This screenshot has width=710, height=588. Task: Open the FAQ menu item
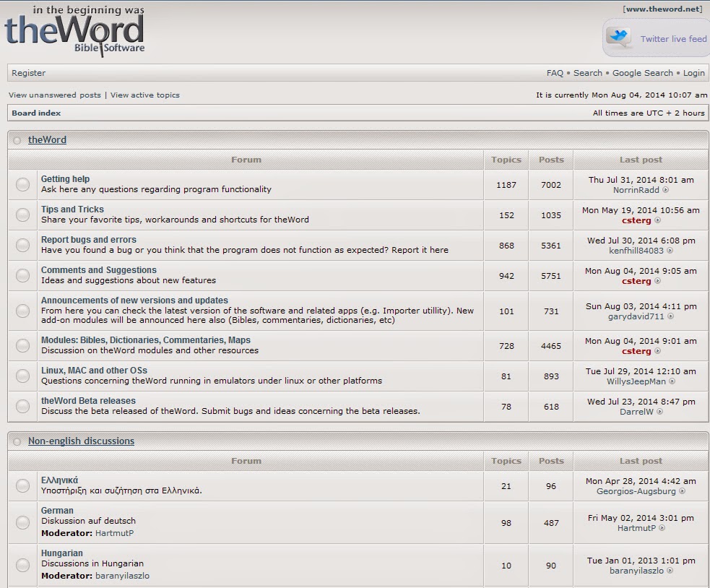point(555,73)
